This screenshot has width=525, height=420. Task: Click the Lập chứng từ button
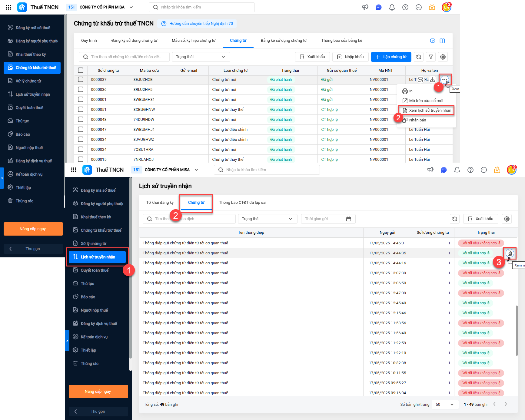tap(391, 57)
